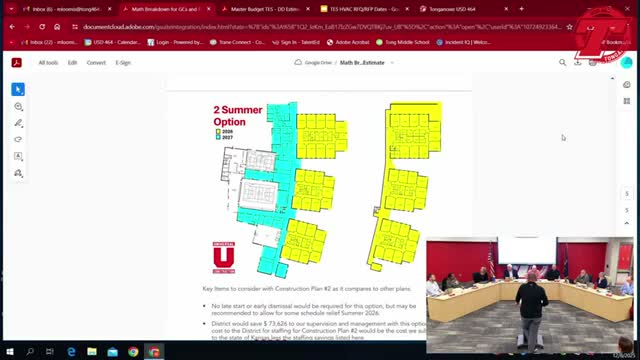
Task: Download the PDF with the download icon
Action: click(x=578, y=62)
